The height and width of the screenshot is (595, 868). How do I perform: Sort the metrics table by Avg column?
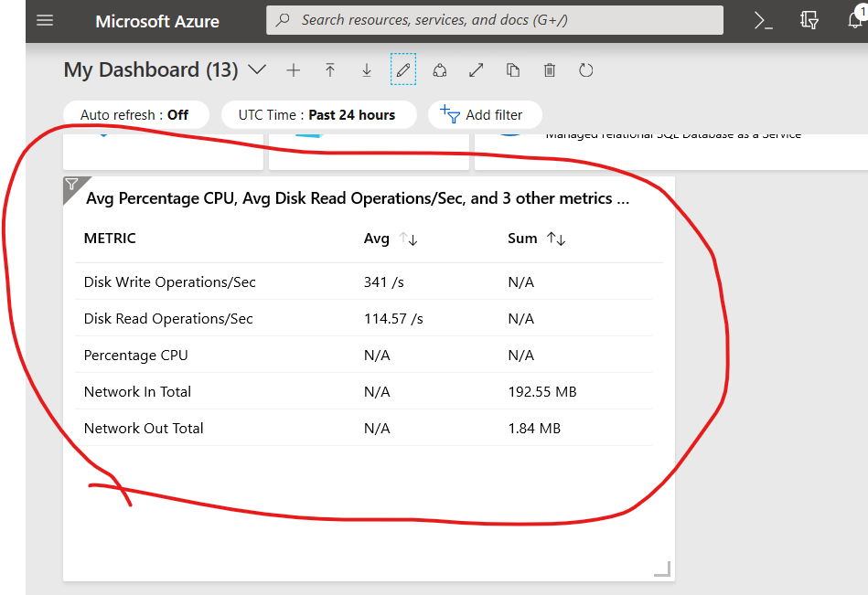[x=408, y=239]
